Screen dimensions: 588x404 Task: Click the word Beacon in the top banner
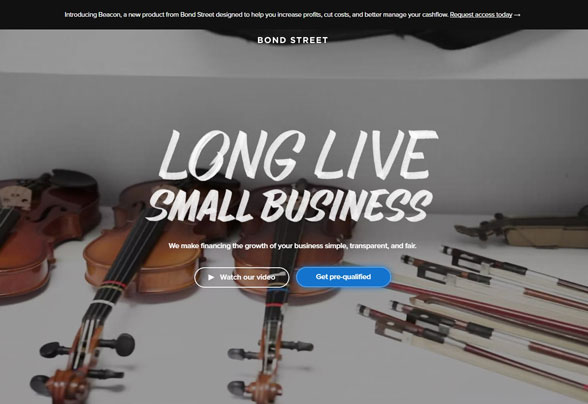(x=109, y=15)
